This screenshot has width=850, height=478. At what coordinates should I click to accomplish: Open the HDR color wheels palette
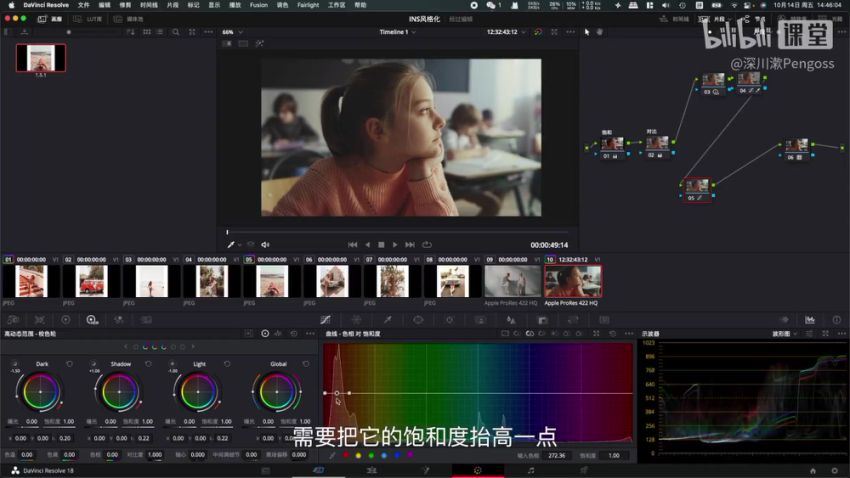click(91, 320)
